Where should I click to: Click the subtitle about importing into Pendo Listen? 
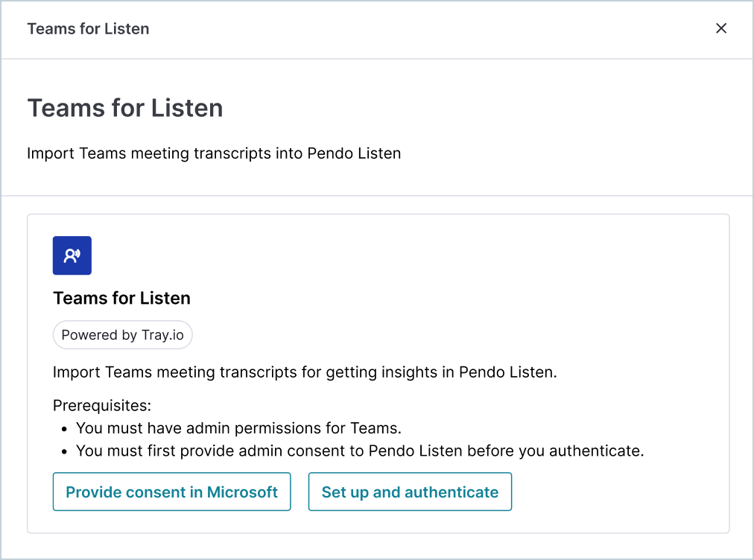pos(214,153)
